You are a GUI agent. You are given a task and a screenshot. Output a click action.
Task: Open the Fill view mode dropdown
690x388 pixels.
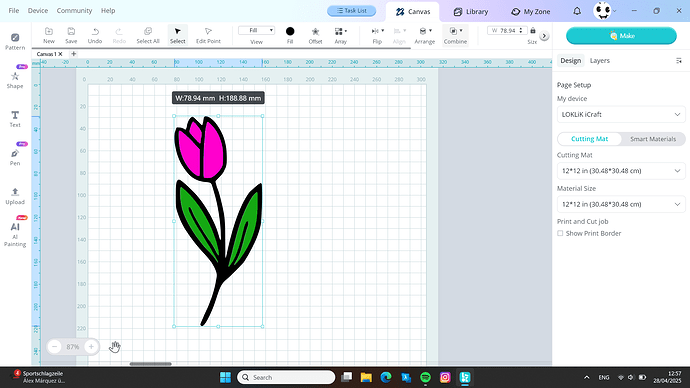point(257,30)
